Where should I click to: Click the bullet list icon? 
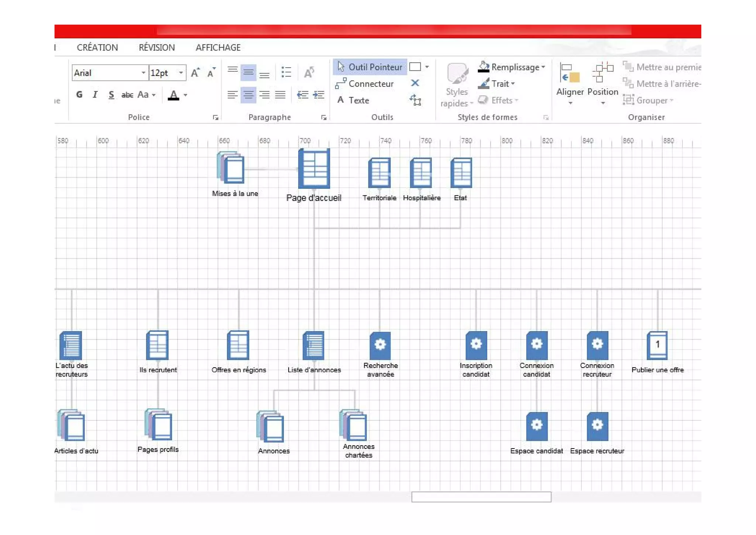pos(286,72)
